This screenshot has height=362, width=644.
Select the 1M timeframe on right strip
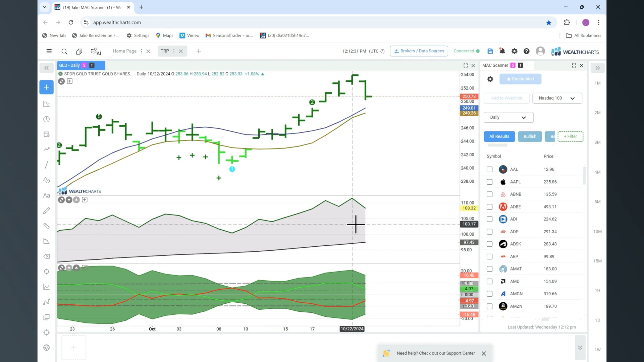click(x=597, y=83)
